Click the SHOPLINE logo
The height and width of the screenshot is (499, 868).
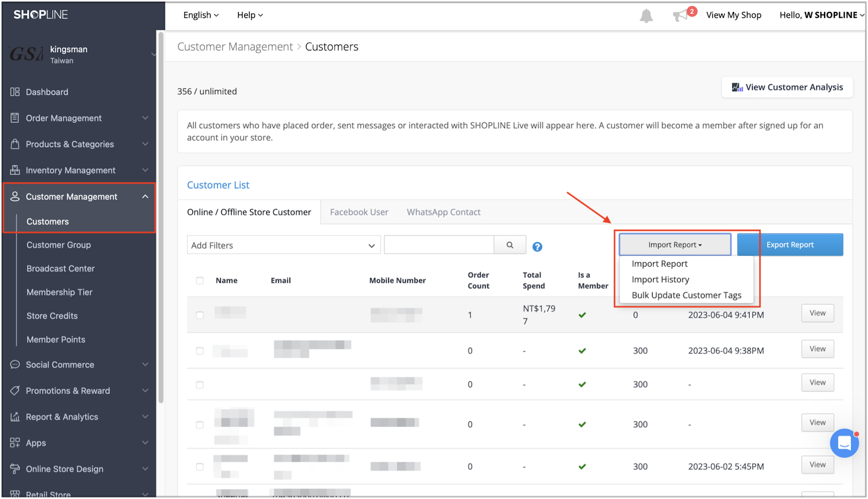(x=41, y=15)
